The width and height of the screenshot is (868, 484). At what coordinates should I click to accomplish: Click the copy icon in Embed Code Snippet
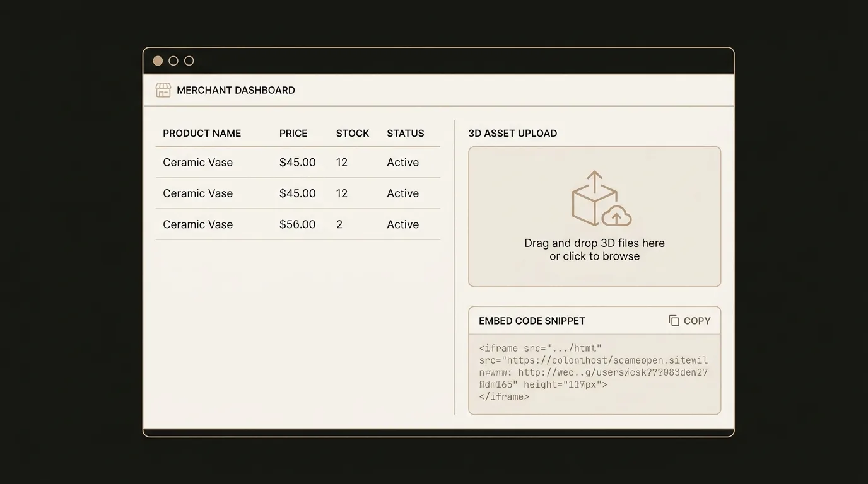tap(674, 321)
